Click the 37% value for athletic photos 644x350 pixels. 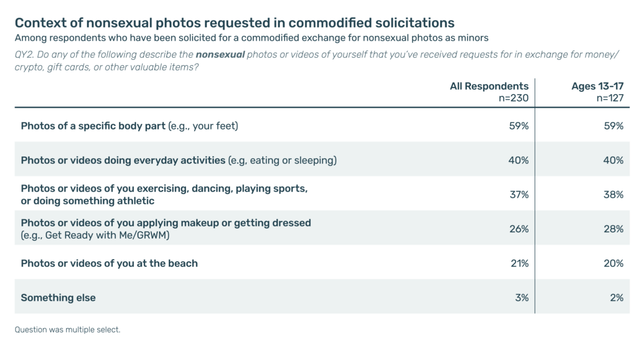click(x=519, y=195)
